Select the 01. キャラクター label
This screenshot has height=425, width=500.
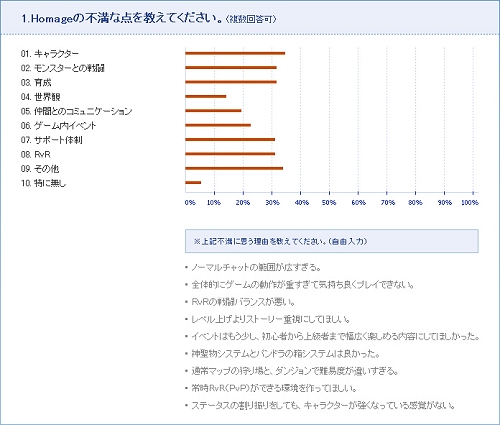(x=50, y=54)
